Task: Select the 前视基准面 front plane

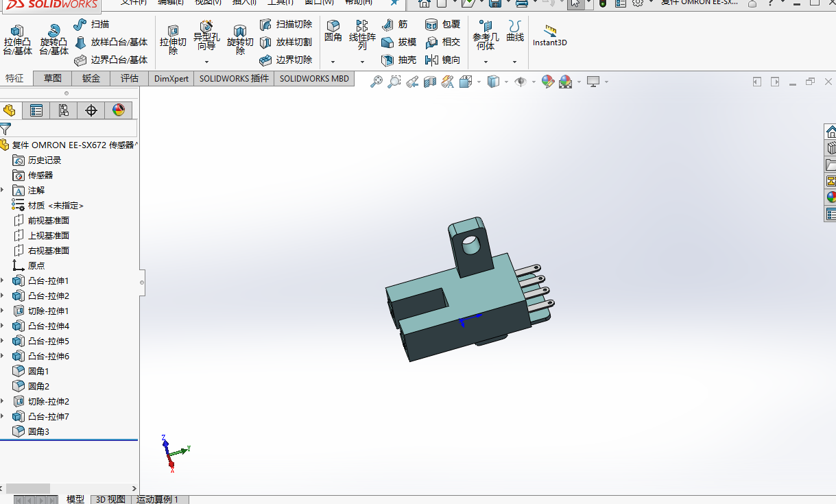Action: pyautogui.click(x=41, y=220)
